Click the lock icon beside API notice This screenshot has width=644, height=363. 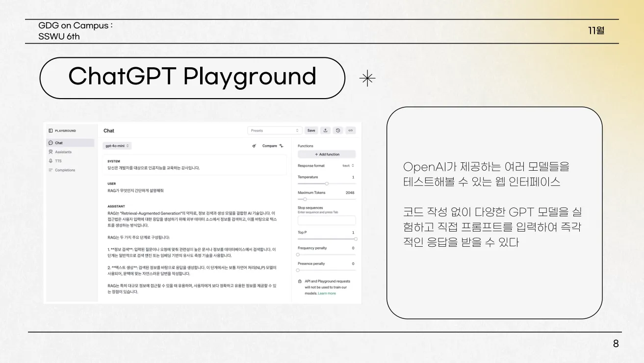tap(300, 282)
